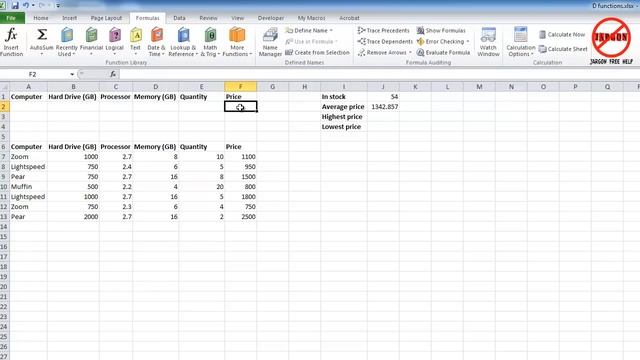
Task: Switch to the Developer tab
Action: click(x=271, y=18)
